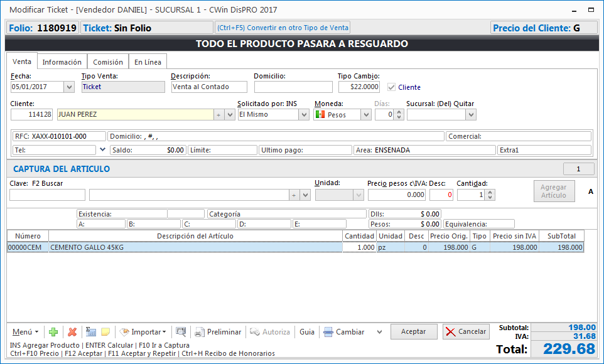Image resolution: width=604 pixels, height=364 pixels.
Task: Open the Fecha date picker dropdown
Action: (69, 87)
